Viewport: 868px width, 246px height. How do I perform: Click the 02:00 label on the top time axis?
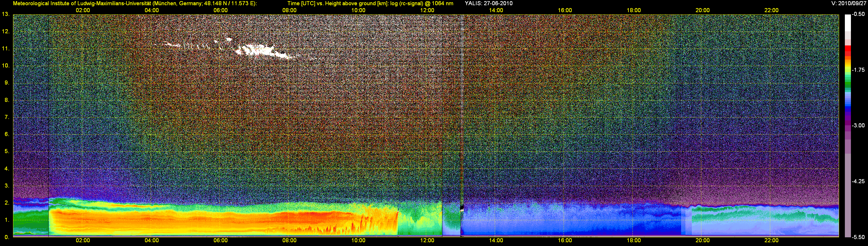(83, 10)
